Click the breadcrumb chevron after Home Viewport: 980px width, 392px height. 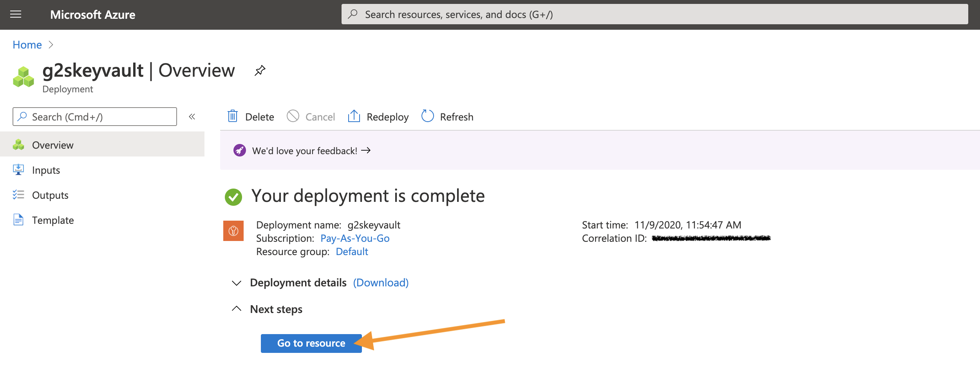(x=51, y=45)
